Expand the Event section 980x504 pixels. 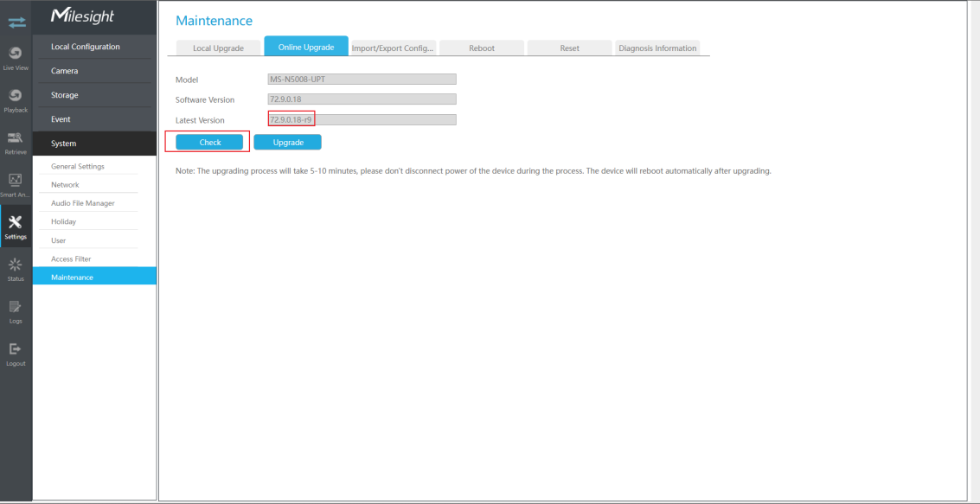[x=94, y=119]
